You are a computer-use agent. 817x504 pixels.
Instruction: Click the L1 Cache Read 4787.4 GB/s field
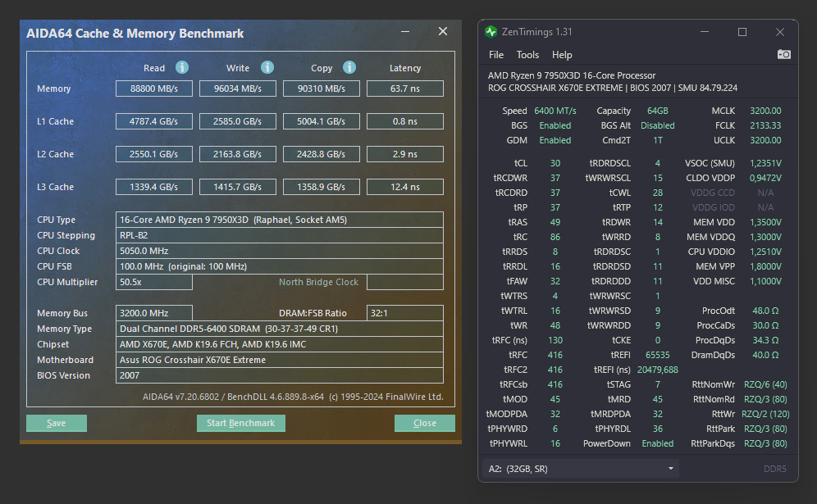click(154, 121)
